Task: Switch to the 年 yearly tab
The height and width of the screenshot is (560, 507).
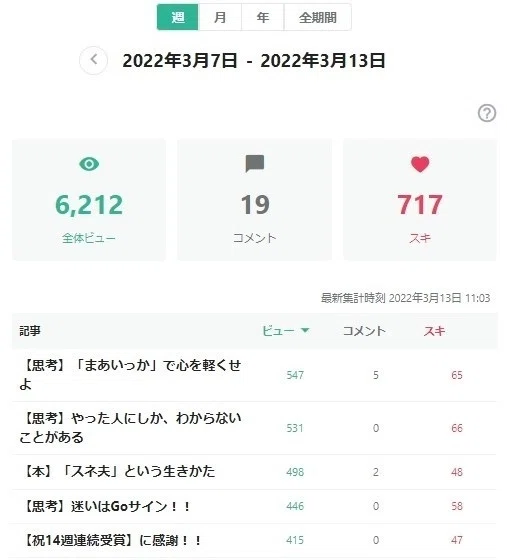Action: pos(262,17)
